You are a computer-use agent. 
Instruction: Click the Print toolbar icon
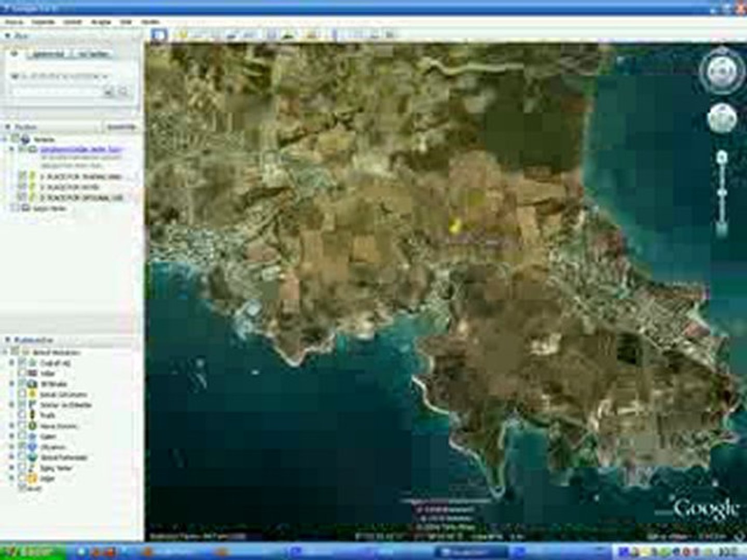click(374, 35)
